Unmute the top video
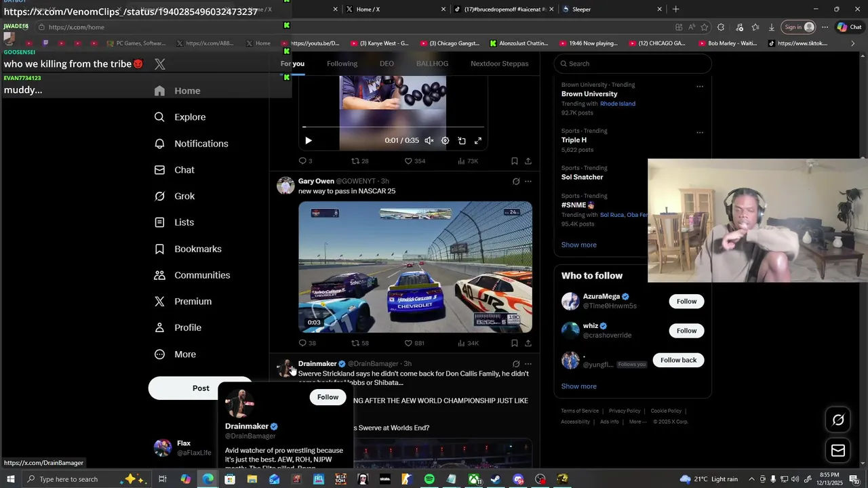 (429, 140)
